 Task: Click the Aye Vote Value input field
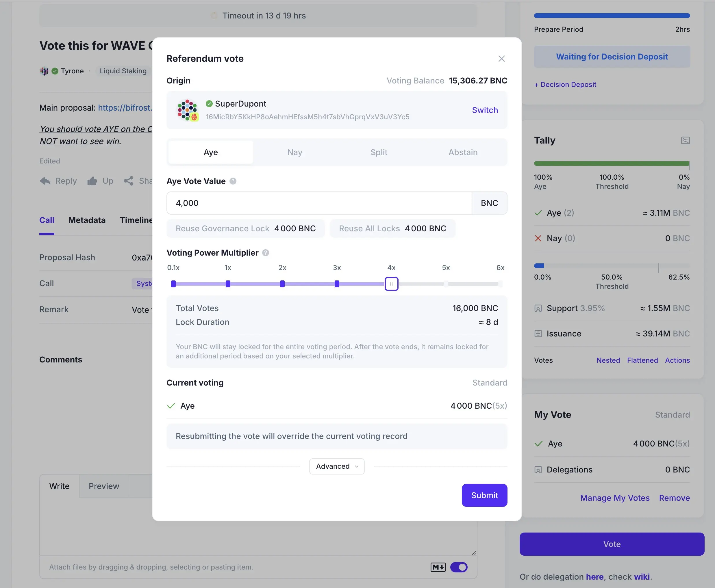tap(318, 203)
